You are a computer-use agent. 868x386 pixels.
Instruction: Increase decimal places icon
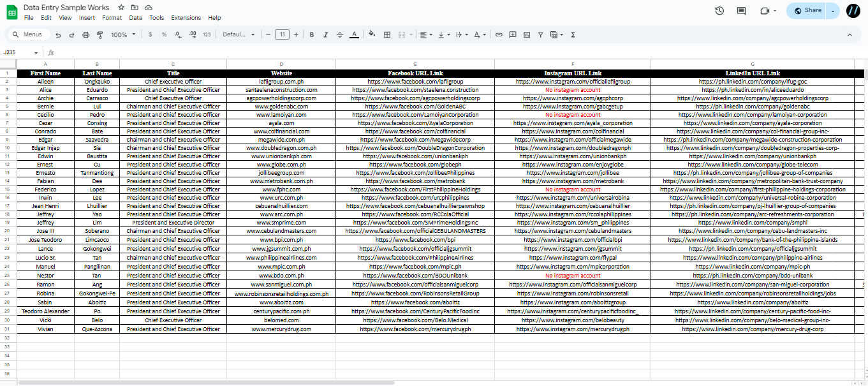[x=192, y=34]
